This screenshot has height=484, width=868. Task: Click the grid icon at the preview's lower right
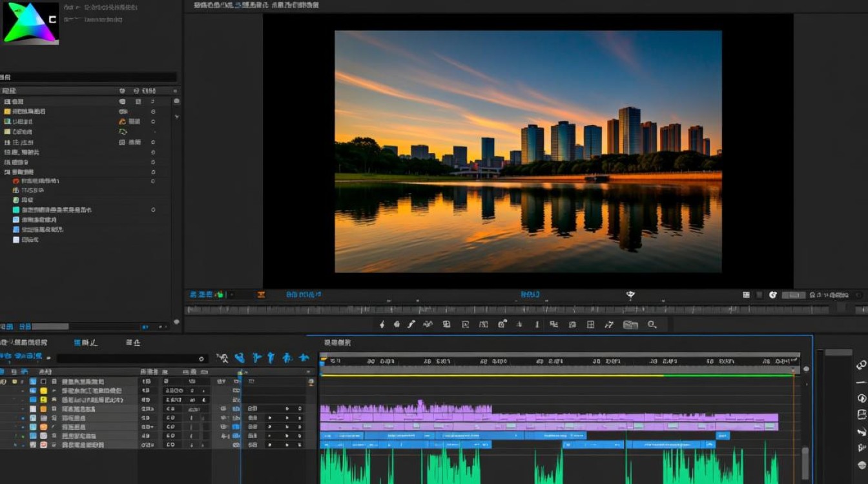tap(746, 295)
